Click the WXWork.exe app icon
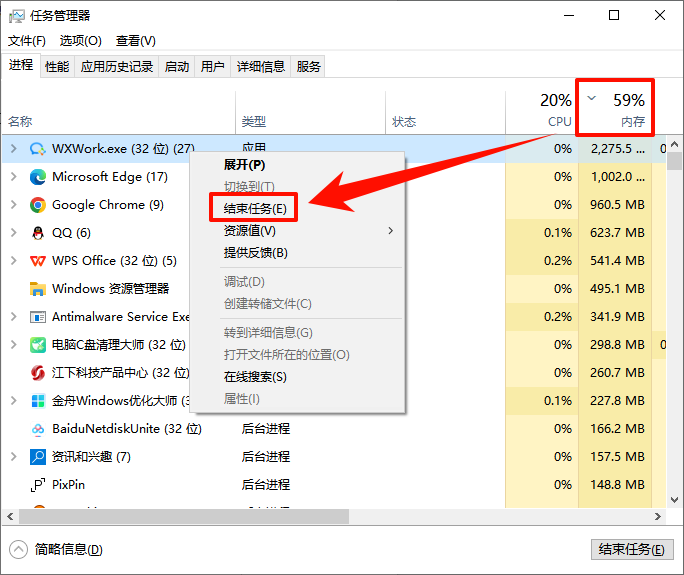Viewport: 684px width, 575px height. tap(38, 149)
